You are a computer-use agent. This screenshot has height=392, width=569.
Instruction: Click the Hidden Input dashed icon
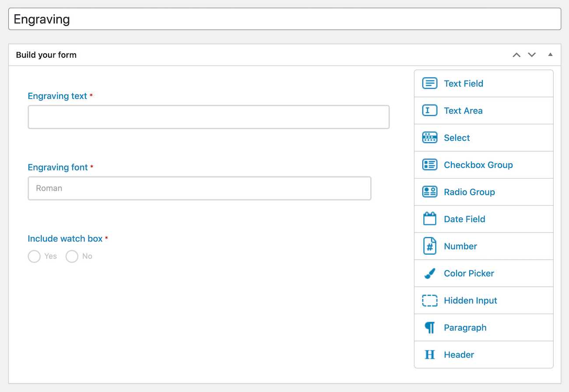429,300
